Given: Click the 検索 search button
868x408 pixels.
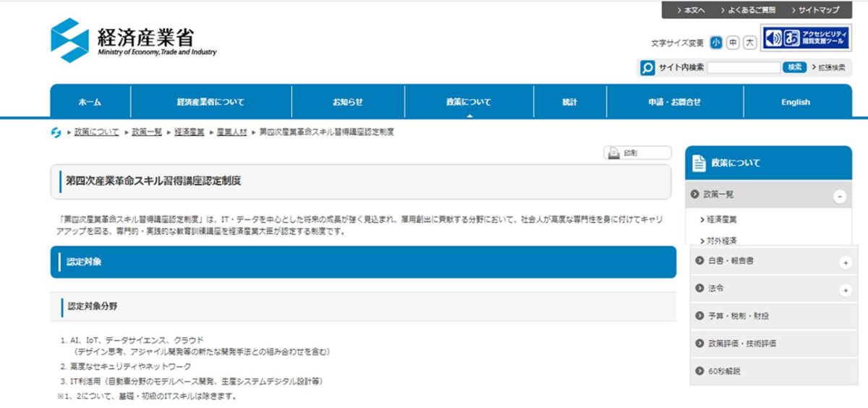Looking at the screenshot, I should tap(794, 67).
